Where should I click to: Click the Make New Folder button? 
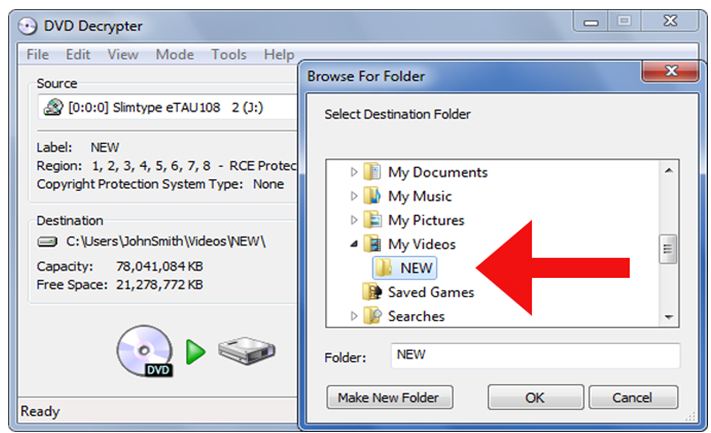click(390, 398)
